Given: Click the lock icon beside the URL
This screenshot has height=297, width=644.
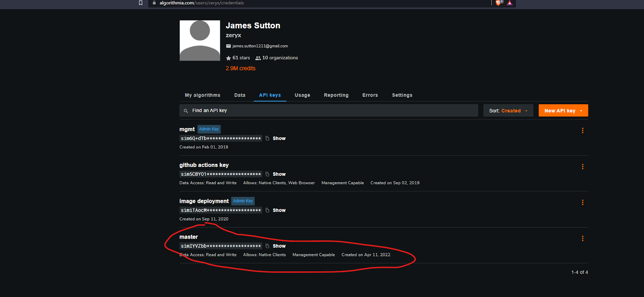Looking at the screenshot, I should pyautogui.click(x=154, y=3).
